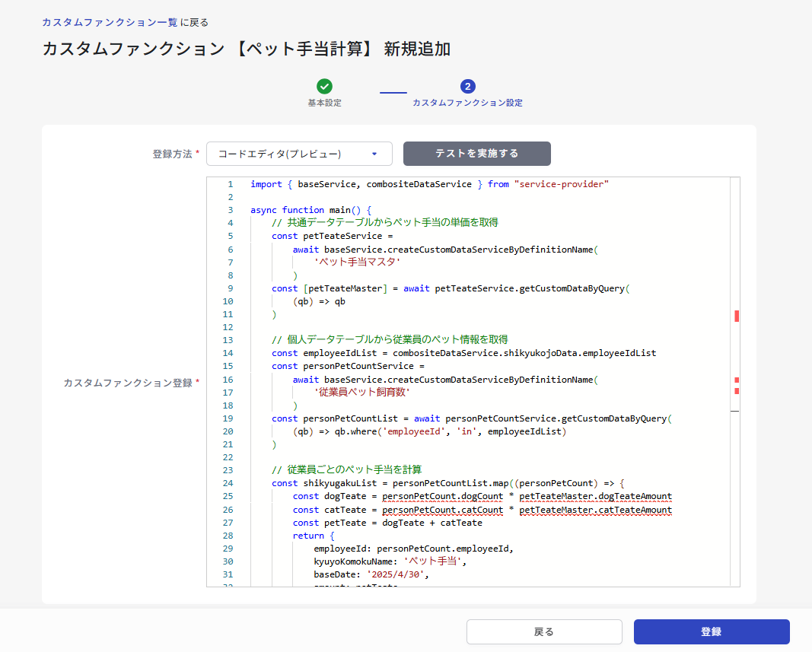Click the カスタムファンクション設定 step label

pyautogui.click(x=467, y=103)
